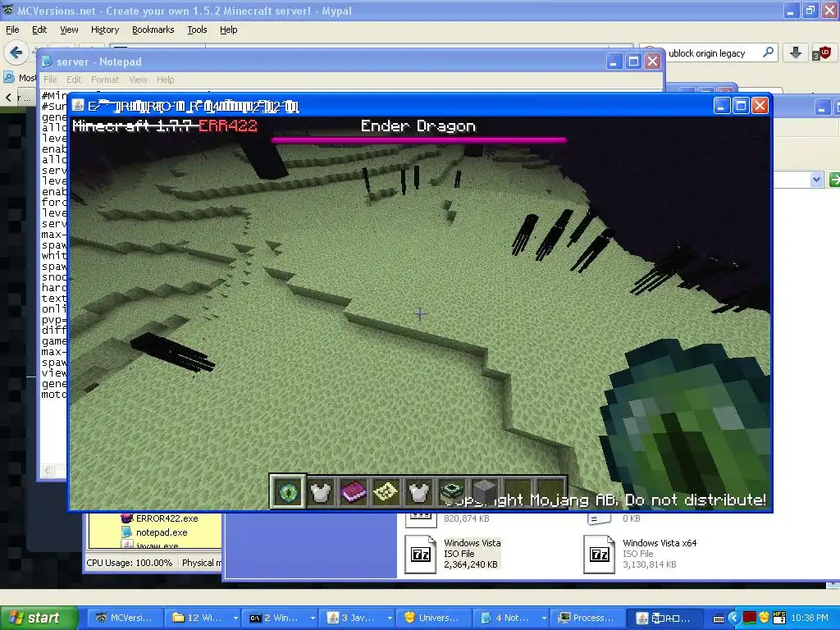Select the first chestplate in hotbar slot two
840x630 pixels.
(321, 492)
